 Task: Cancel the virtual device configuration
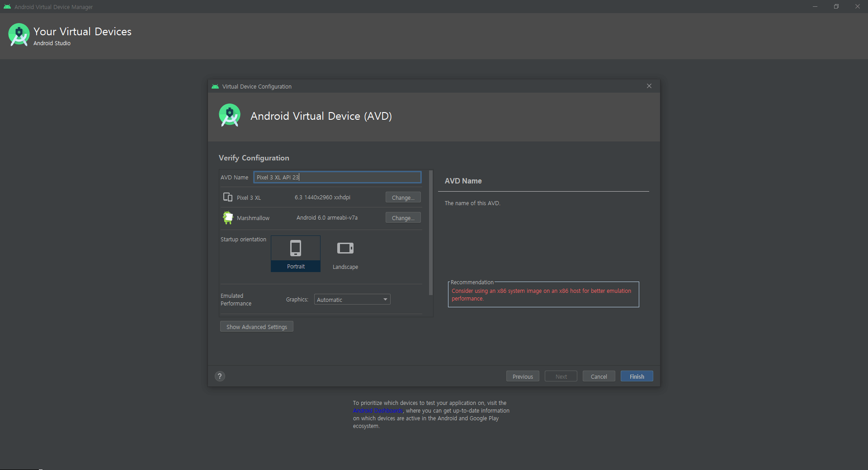tap(599, 376)
